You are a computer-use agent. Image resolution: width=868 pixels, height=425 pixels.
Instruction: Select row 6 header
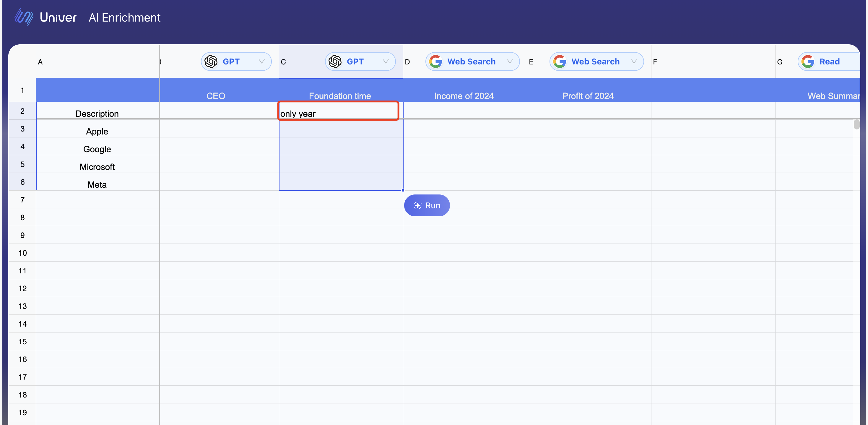pos(22,182)
